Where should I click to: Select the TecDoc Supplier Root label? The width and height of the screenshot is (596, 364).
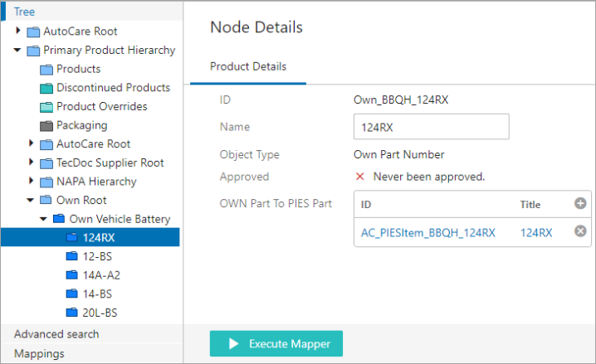point(110,163)
